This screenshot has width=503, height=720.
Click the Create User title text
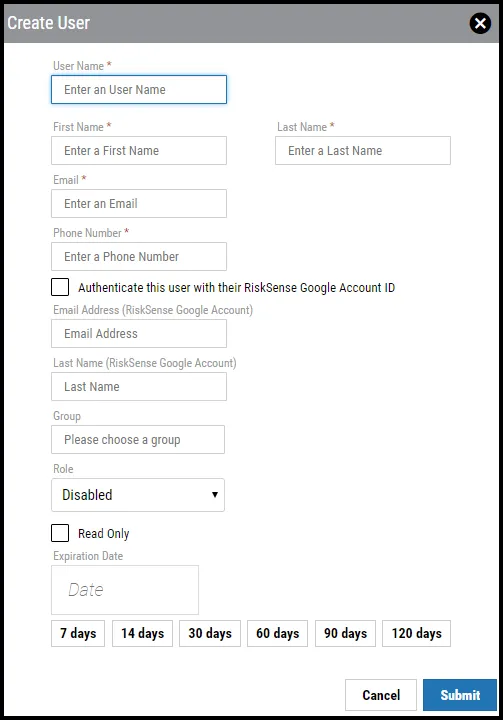[49, 23]
